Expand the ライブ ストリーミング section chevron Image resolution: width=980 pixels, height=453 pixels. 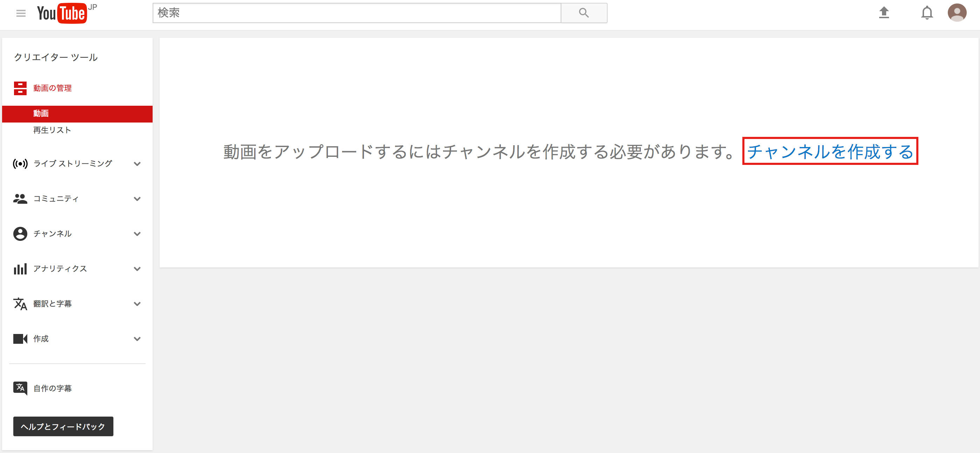point(137,164)
